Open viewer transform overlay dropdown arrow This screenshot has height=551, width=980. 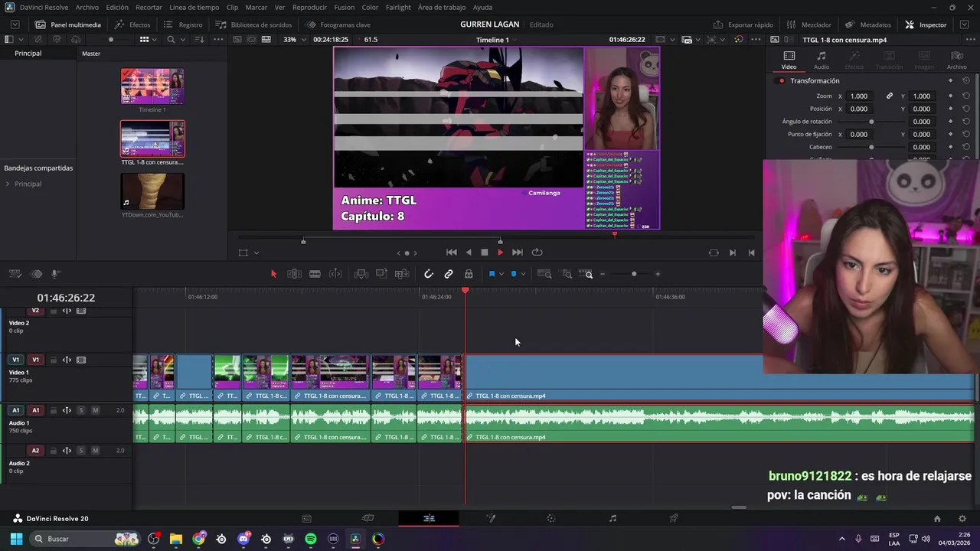coord(256,253)
